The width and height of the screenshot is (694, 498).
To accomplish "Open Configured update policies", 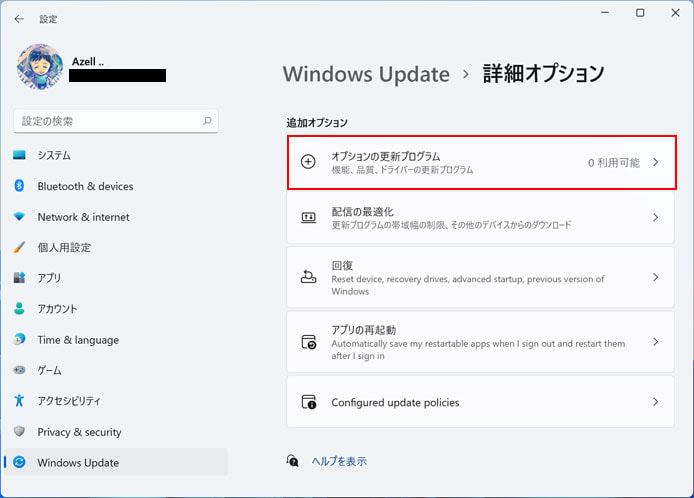I will [480, 401].
